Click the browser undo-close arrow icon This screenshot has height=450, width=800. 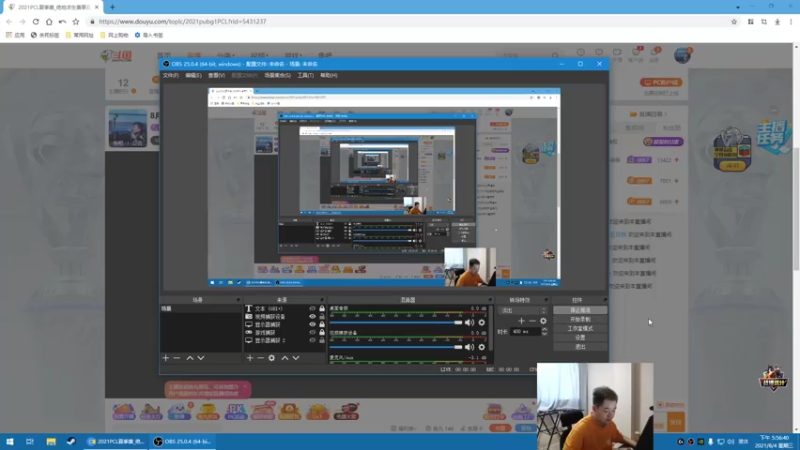62,21
